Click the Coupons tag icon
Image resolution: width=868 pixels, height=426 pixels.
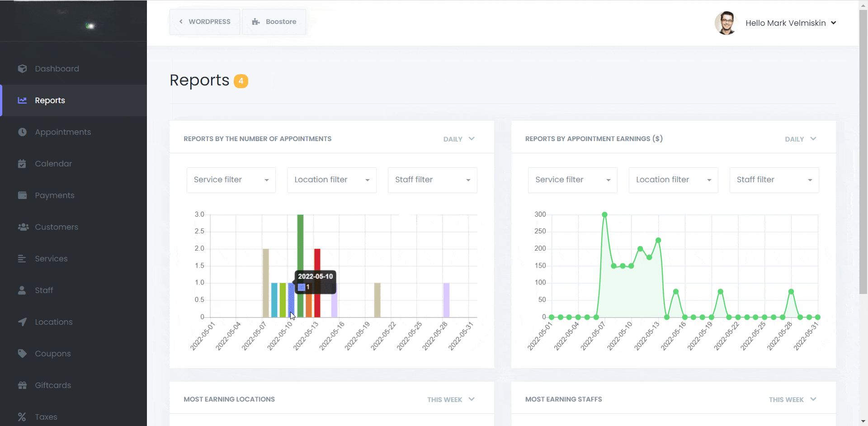coord(22,354)
